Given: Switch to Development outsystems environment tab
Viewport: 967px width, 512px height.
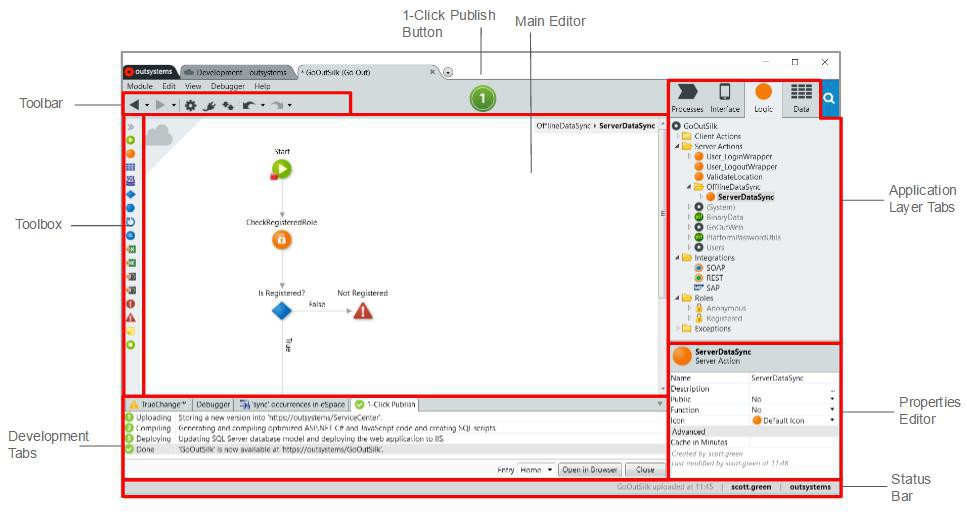Looking at the screenshot, I should click(x=237, y=72).
